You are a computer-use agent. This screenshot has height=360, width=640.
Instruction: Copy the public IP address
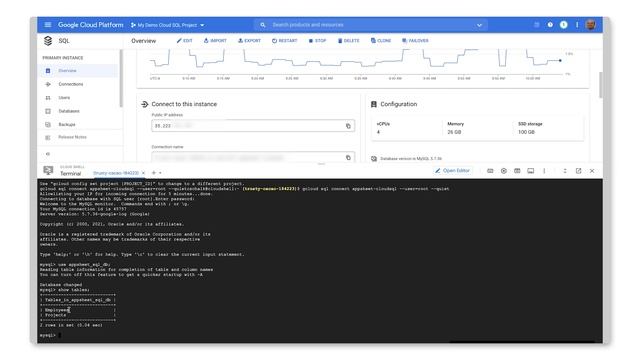coord(348,126)
